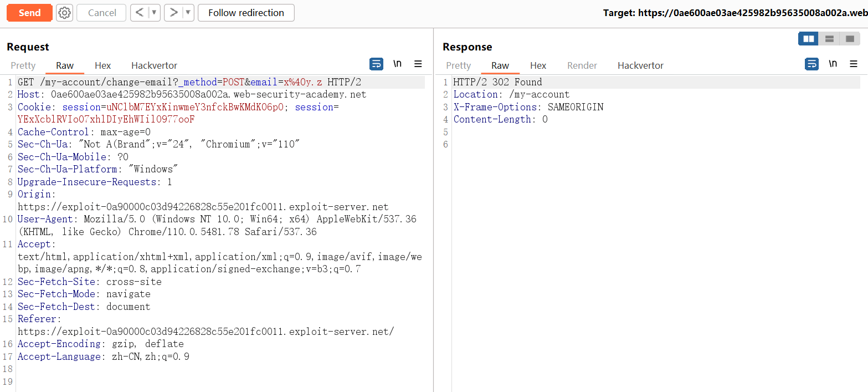Click the GET request line in editor

189,82
